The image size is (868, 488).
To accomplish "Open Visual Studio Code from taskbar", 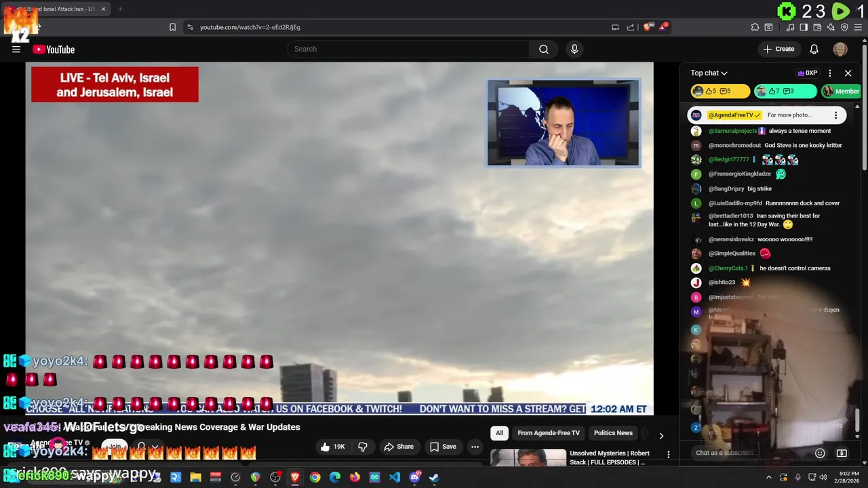I will click(395, 477).
